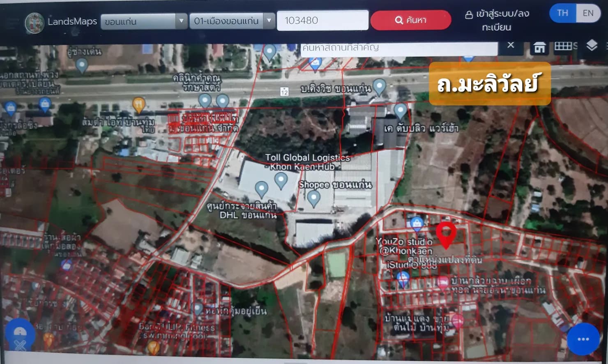608x364 pixels.
Task: Click the orange ส้มตำไอที restaurant pin
Action: tap(139, 105)
